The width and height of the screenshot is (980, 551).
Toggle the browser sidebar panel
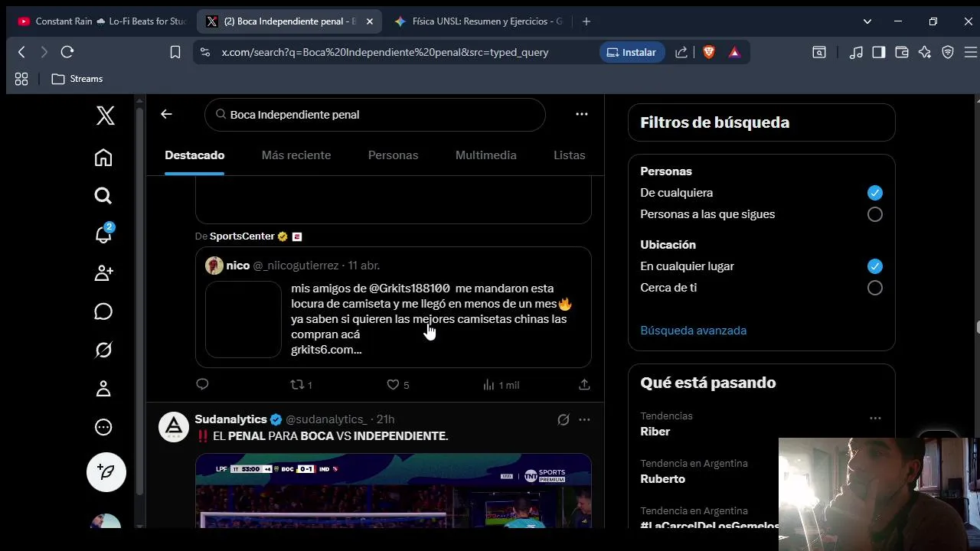(879, 52)
